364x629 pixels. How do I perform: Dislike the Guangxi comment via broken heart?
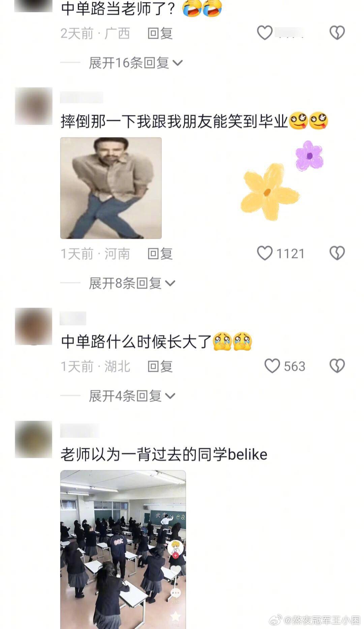coord(337,33)
